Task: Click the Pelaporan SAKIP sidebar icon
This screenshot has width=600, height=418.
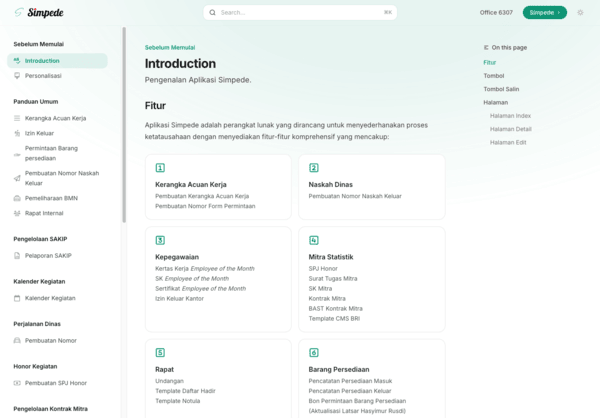Action: [x=17, y=255]
